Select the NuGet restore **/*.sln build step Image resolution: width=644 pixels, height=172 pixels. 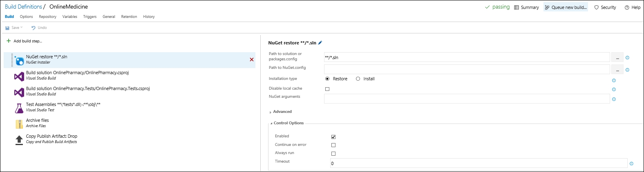(130, 60)
